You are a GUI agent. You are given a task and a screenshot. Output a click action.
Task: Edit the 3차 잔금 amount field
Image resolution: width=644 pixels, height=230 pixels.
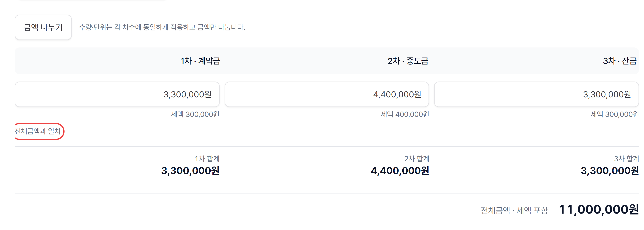[x=536, y=94]
